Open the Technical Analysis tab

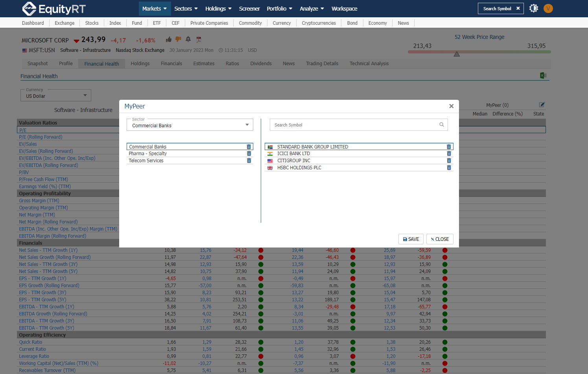point(369,64)
